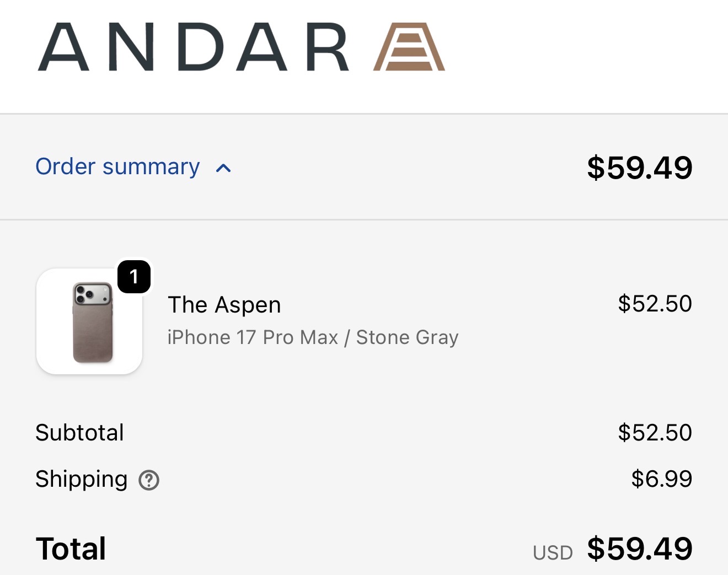Viewport: 728px width, 575px height.
Task: Click the $59.49 amount beside Order summary
Action: coord(639,168)
